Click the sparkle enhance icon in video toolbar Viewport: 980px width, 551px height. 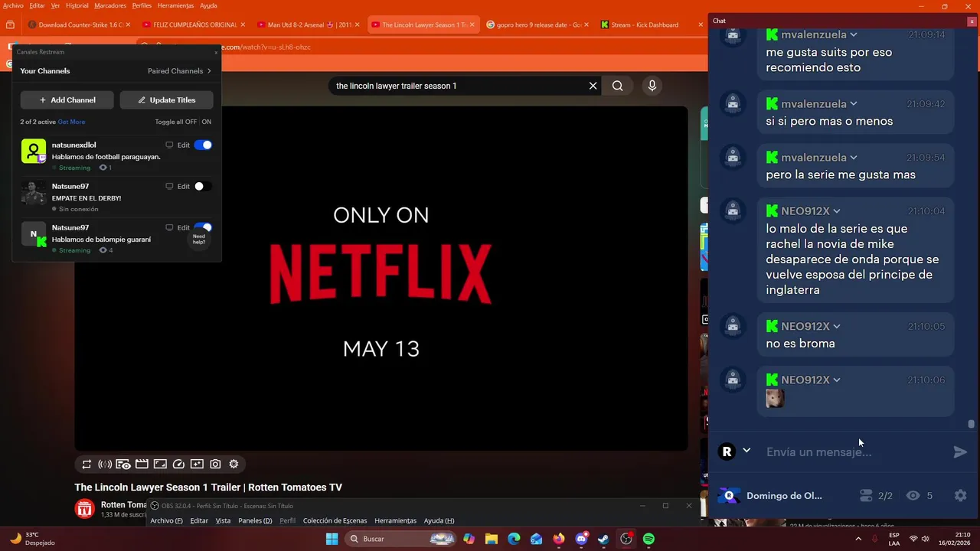[x=197, y=464]
